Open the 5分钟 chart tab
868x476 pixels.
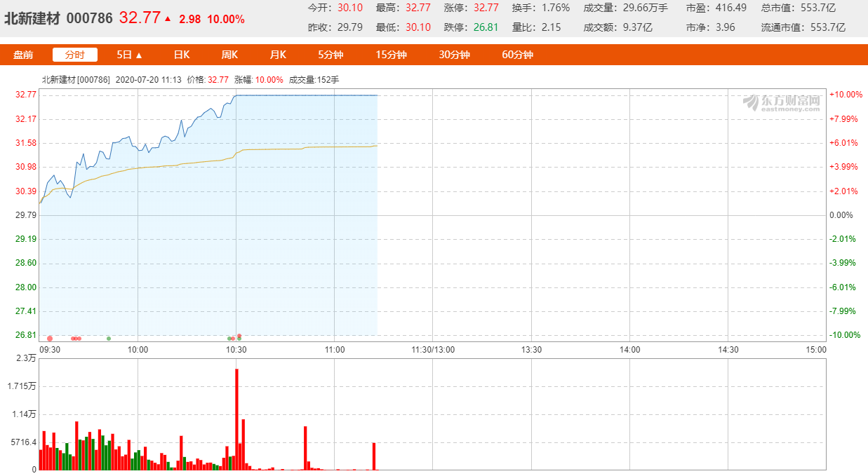(330, 55)
